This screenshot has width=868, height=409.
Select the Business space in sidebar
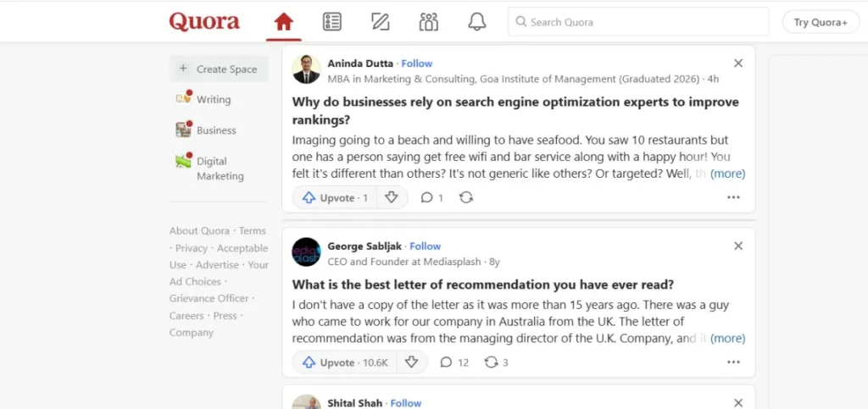[215, 130]
